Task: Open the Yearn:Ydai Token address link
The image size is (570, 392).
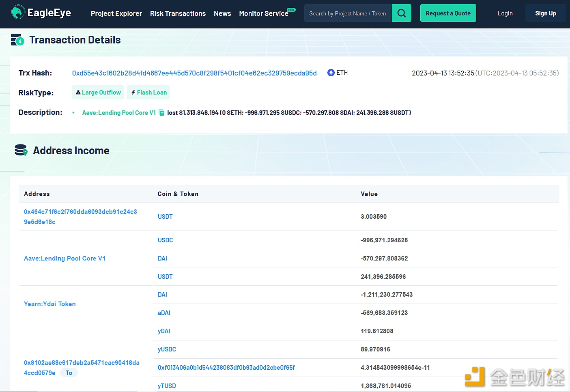Action: (50, 304)
